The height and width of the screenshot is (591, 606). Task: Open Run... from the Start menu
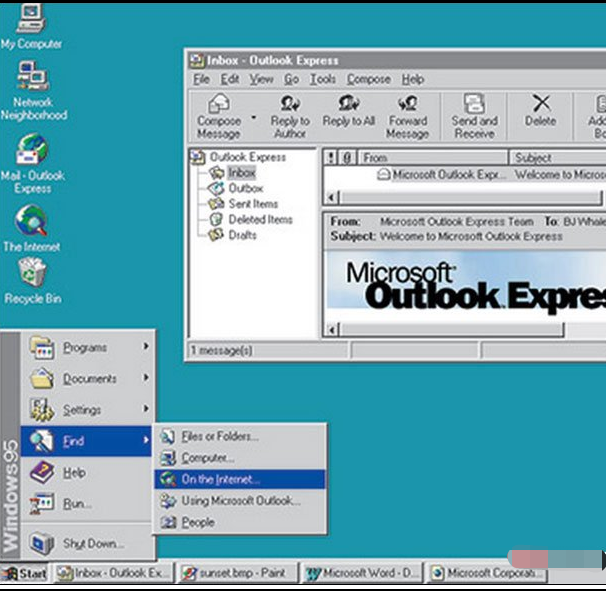click(88, 503)
